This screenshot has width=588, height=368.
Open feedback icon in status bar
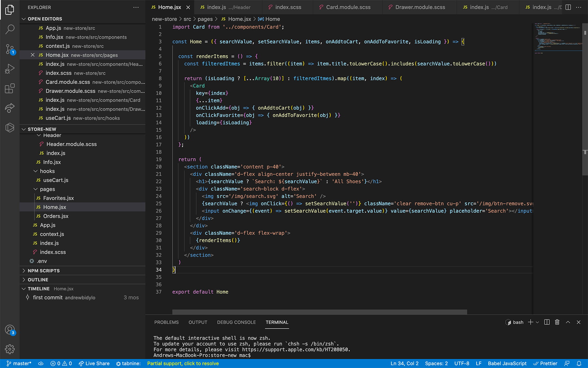click(567, 363)
